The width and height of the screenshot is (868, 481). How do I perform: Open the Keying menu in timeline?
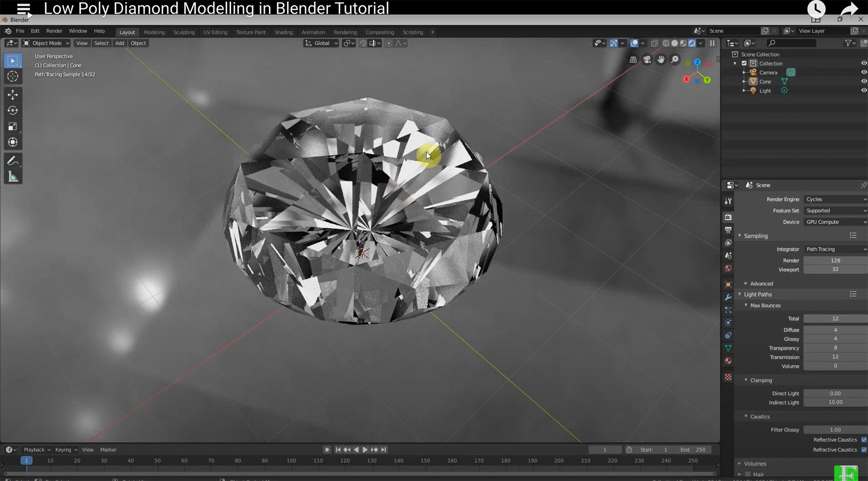pyautogui.click(x=66, y=450)
